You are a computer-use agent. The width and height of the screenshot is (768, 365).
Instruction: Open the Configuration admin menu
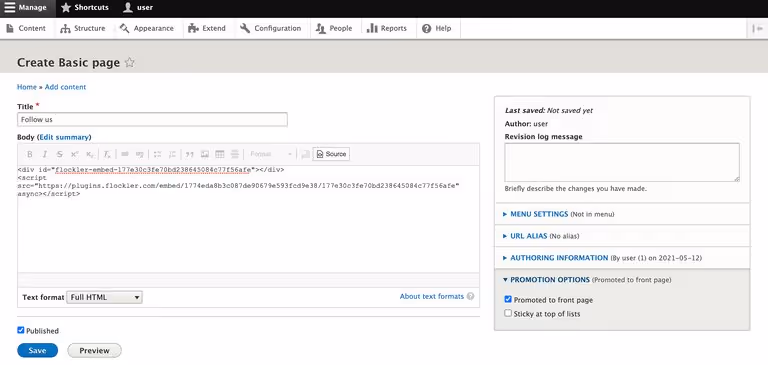pos(270,28)
